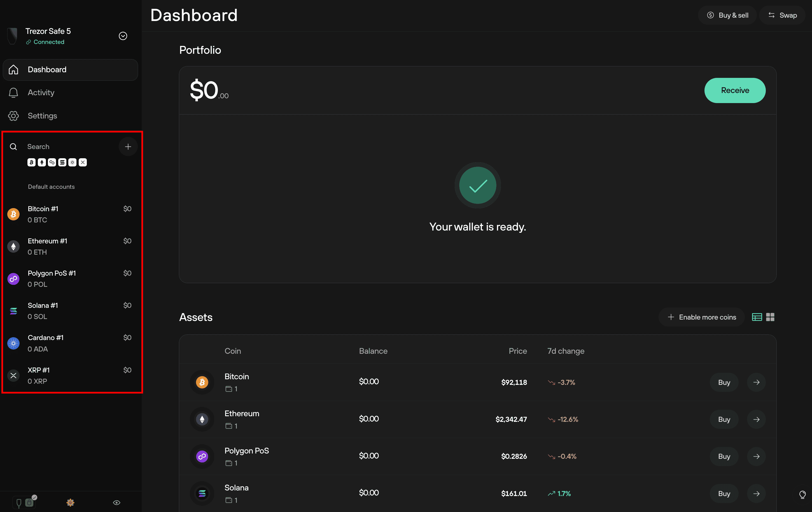Open the Solana #1 account
Screen dimensions: 812x512
pyautogui.click(x=70, y=311)
